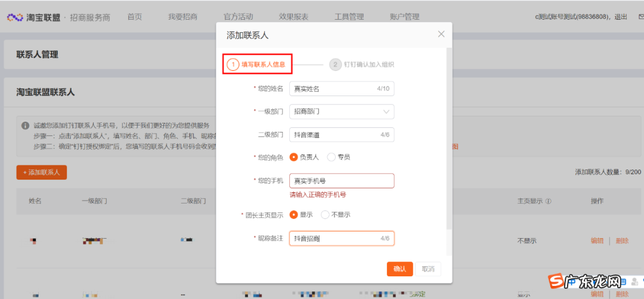Focus the 您的姓名 input field
The image size is (644, 299).
pos(342,89)
